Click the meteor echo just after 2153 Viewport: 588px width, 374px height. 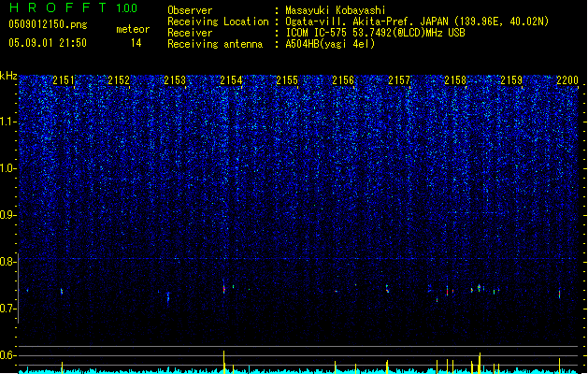[223, 288]
